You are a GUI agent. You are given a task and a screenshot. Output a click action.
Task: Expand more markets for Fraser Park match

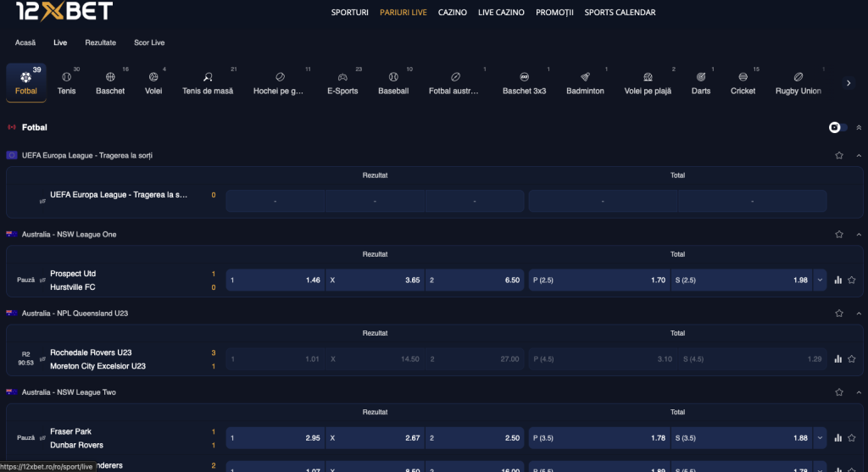click(x=820, y=438)
